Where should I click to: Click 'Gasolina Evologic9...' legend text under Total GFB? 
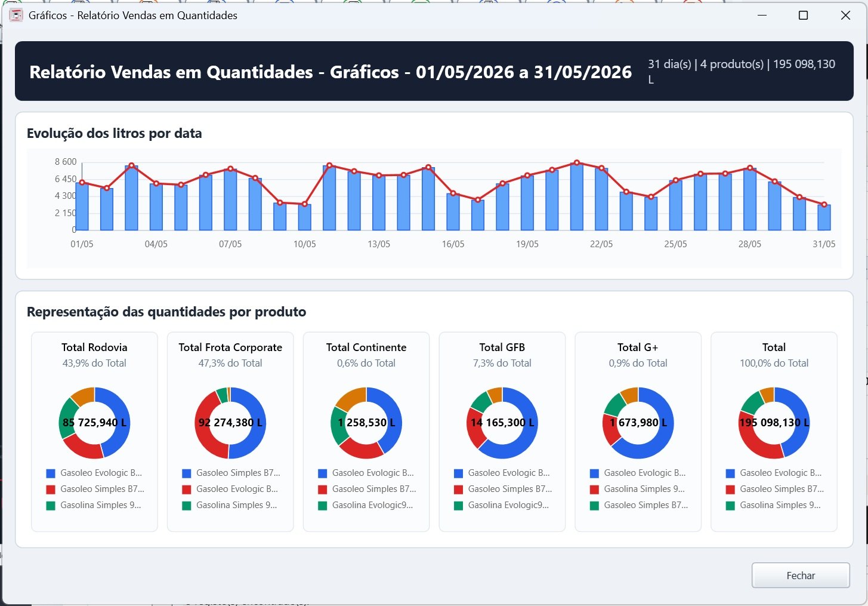(x=509, y=505)
